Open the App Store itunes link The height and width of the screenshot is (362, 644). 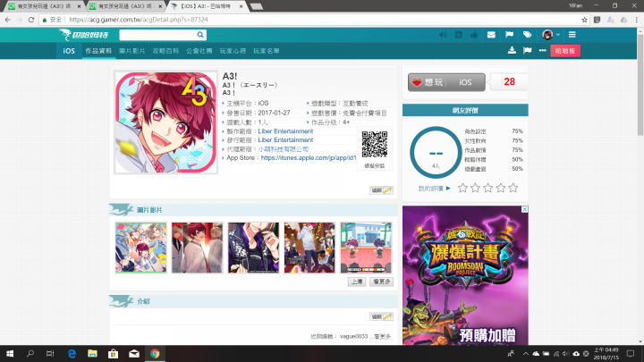[309, 157]
